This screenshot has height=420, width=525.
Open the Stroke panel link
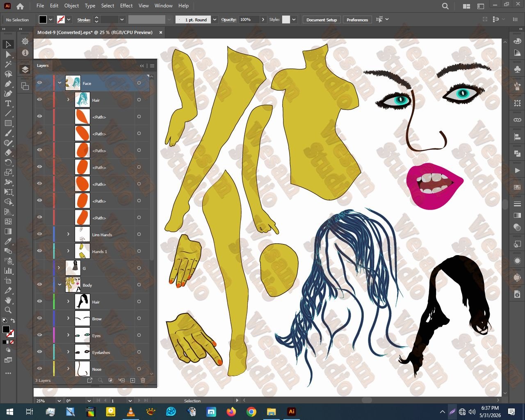pyautogui.click(x=84, y=20)
